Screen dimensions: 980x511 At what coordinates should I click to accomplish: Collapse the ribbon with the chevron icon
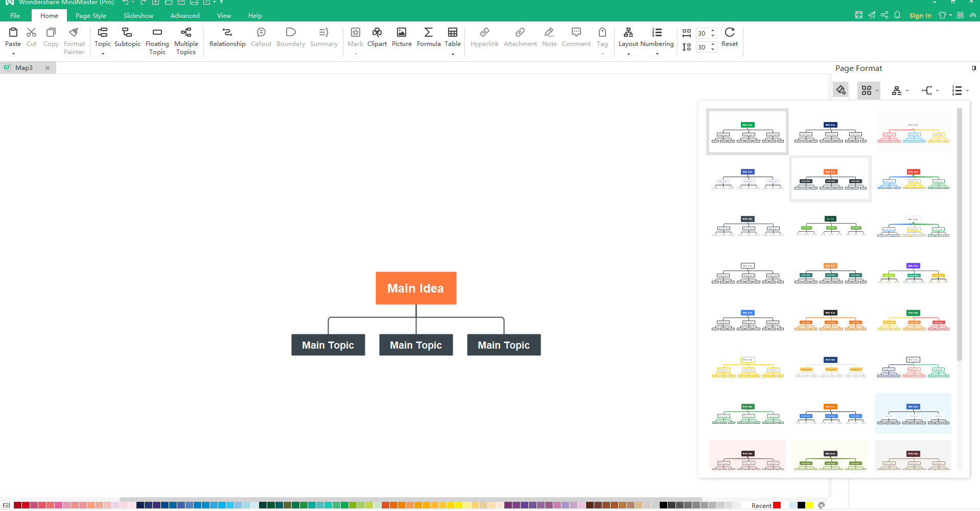point(973,15)
